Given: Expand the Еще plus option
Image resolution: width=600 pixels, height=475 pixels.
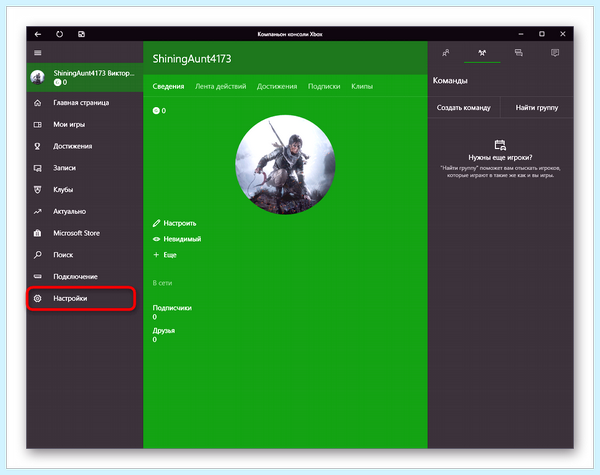Looking at the screenshot, I should pyautogui.click(x=165, y=255).
